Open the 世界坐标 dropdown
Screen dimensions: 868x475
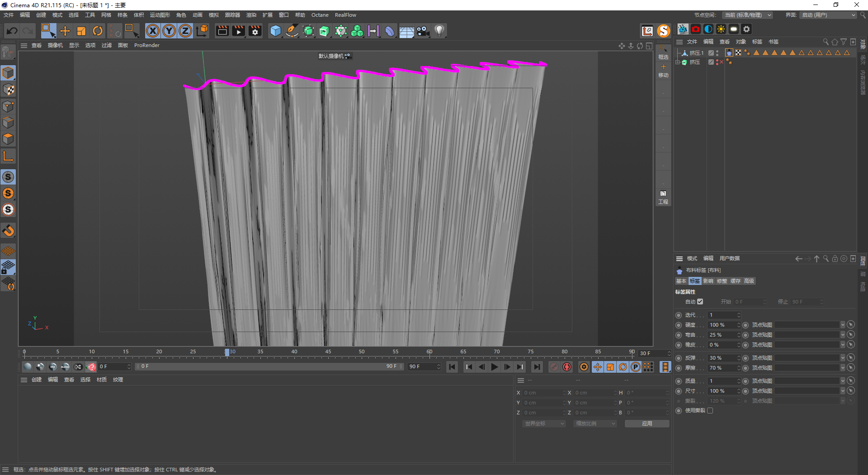coord(544,424)
